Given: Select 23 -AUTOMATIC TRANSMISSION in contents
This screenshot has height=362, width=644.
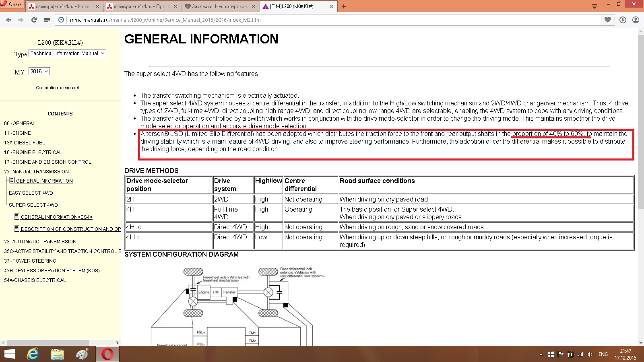Looking at the screenshot, I should point(40,241).
